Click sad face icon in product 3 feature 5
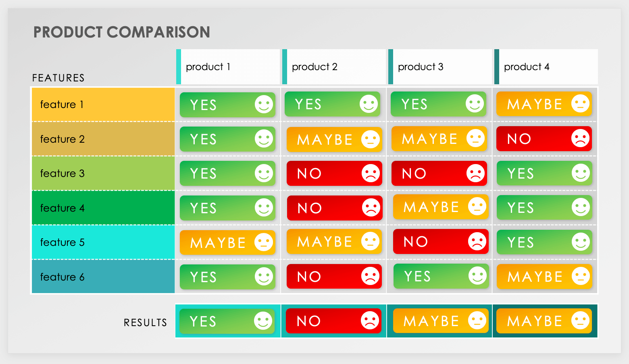 pyautogui.click(x=477, y=241)
